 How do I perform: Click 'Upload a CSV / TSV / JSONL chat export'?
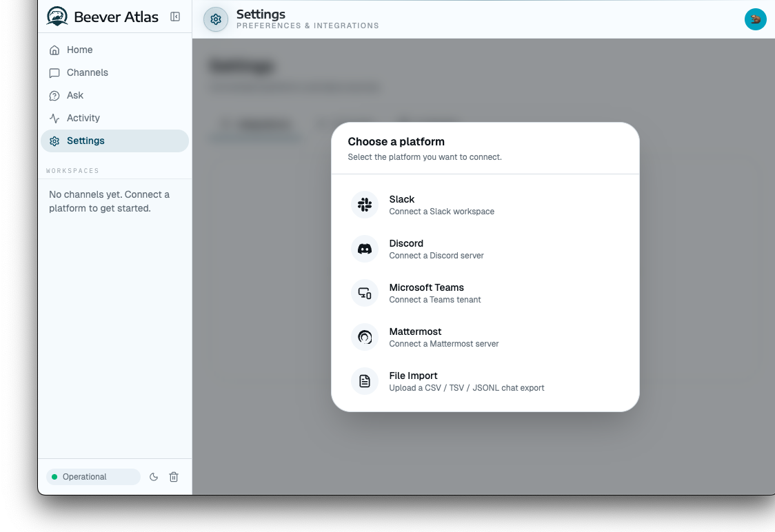[x=466, y=388]
